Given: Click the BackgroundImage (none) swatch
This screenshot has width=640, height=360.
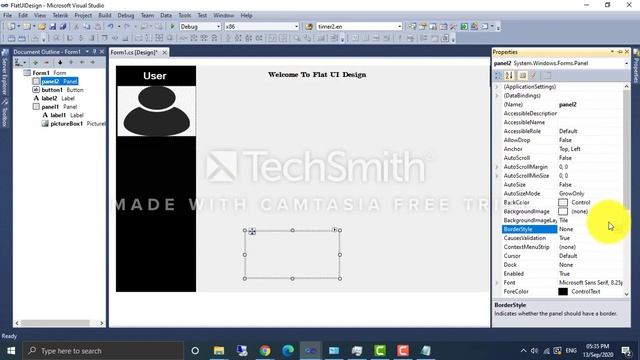Looking at the screenshot, I should pos(563,211).
